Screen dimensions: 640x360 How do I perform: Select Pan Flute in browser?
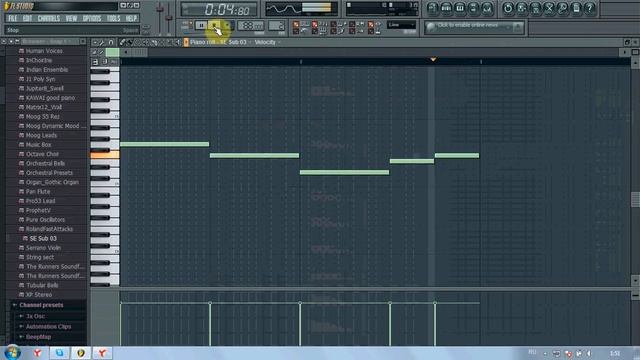click(x=38, y=192)
